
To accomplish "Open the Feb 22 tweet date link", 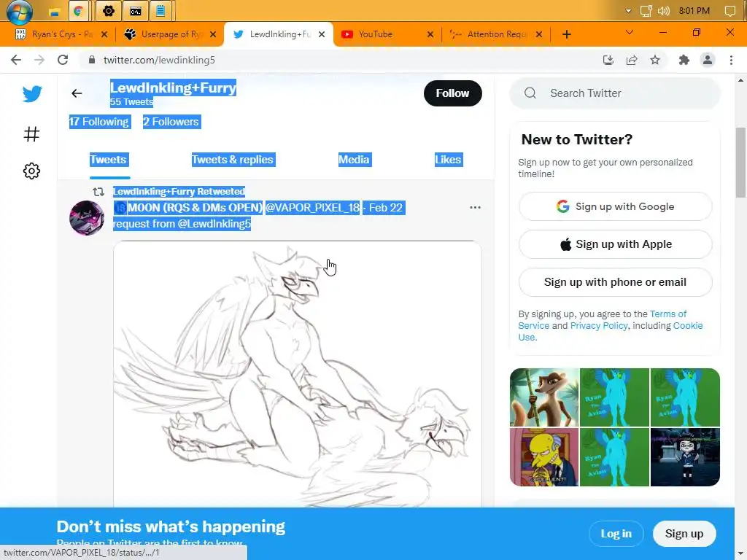I will 385,208.
